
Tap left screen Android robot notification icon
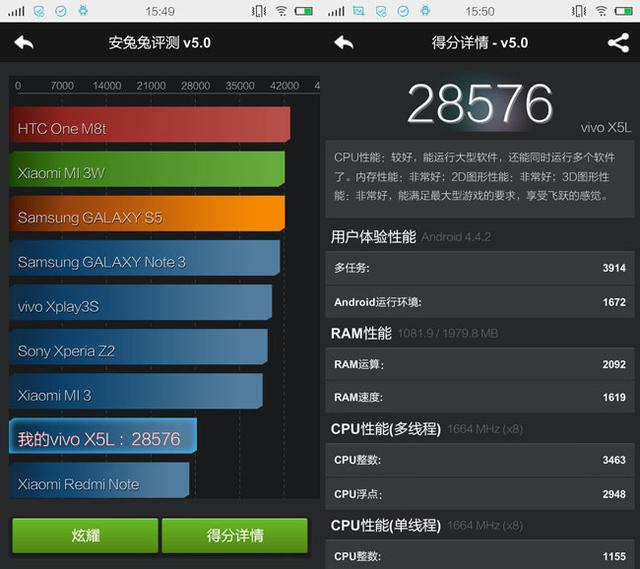(83, 11)
